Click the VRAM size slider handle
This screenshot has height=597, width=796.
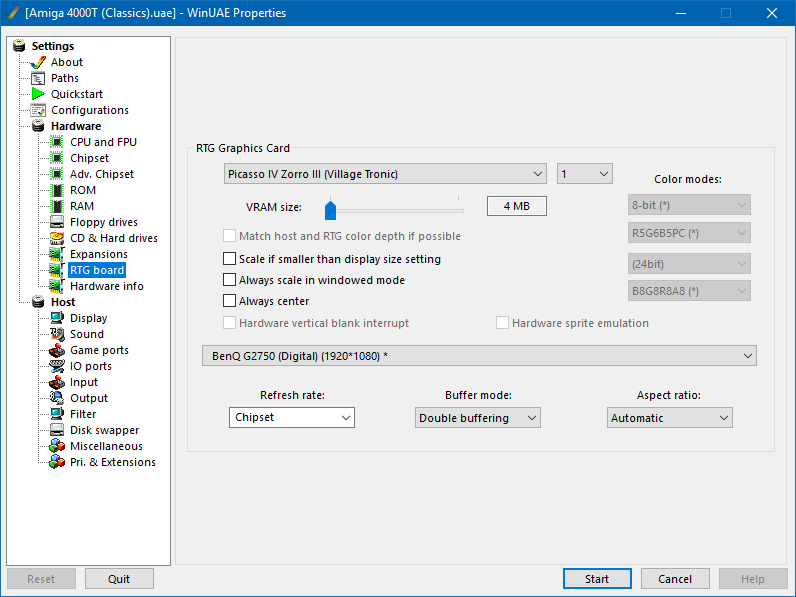330,208
